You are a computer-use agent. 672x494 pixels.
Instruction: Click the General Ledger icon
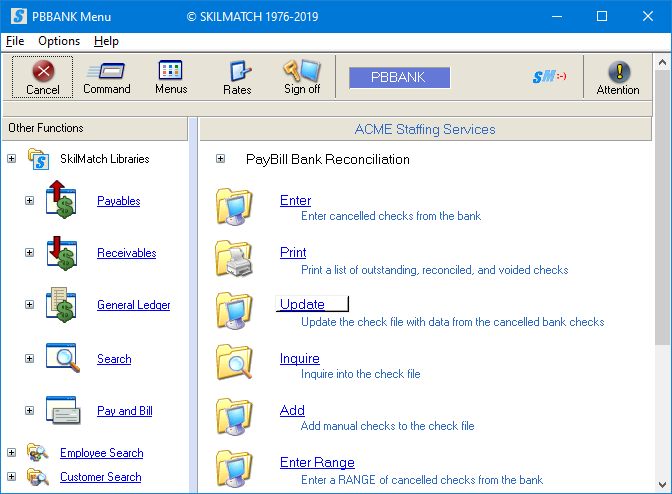62,305
